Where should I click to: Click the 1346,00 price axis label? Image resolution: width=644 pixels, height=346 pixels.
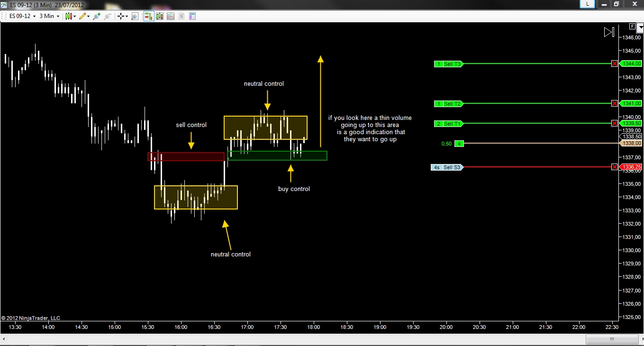[x=632, y=37]
